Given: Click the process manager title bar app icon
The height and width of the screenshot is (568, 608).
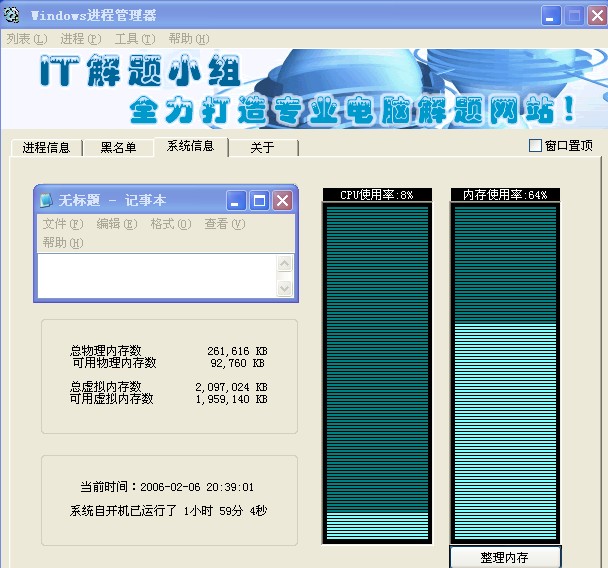Looking at the screenshot, I should (11, 15).
